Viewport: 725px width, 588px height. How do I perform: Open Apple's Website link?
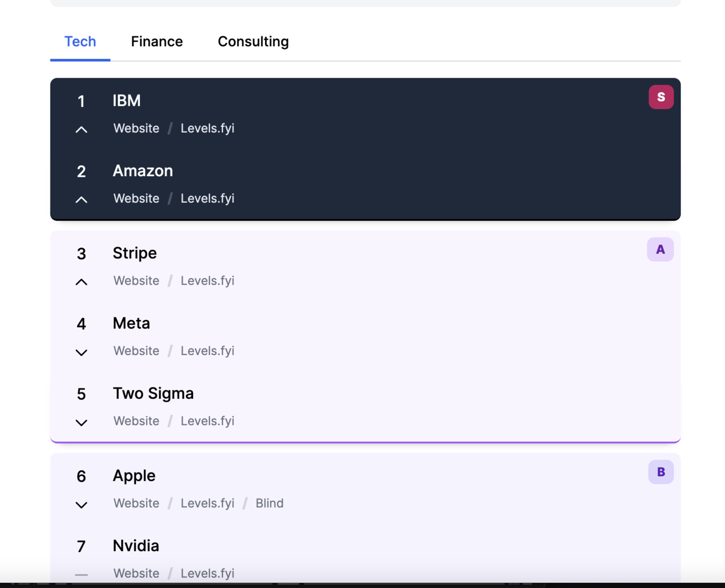coord(137,503)
